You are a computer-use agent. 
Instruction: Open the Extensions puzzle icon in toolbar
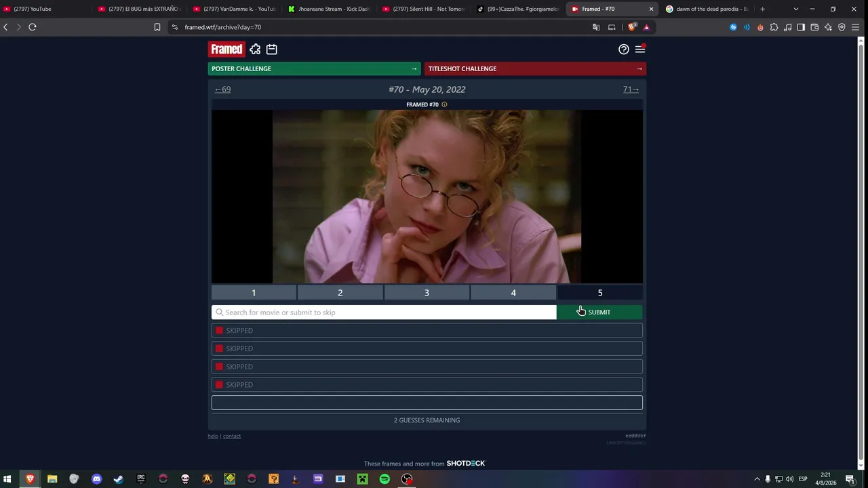tap(774, 27)
